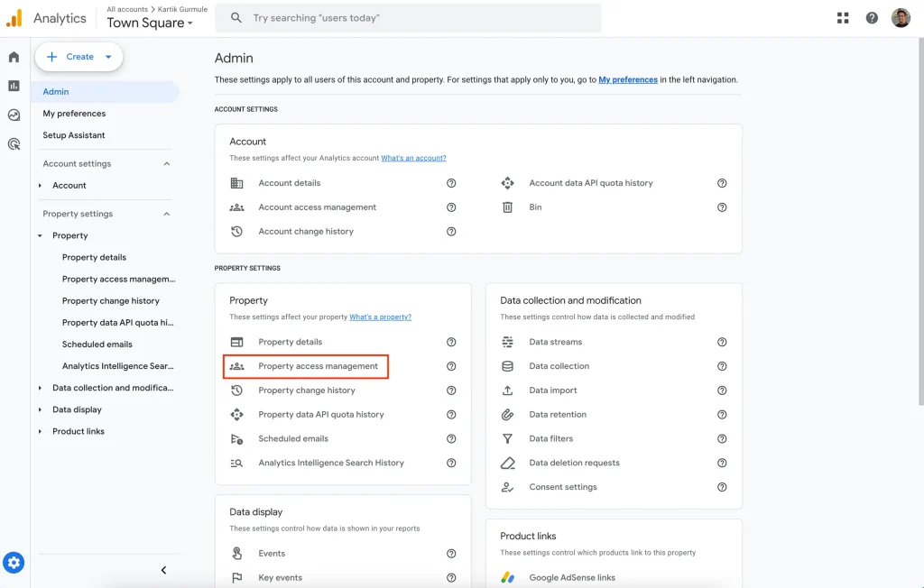Open Events under Data display
The width and height of the screenshot is (924, 588).
[x=272, y=553]
